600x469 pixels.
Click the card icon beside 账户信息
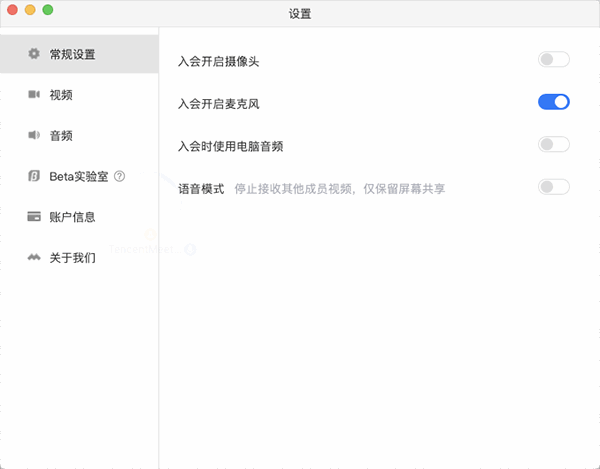(x=34, y=216)
